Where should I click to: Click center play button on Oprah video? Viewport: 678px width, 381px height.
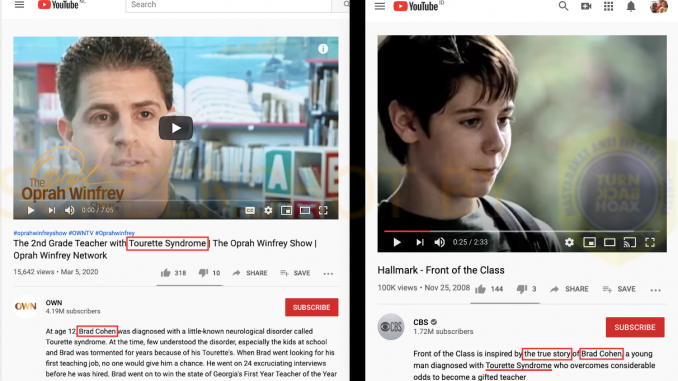click(x=176, y=128)
